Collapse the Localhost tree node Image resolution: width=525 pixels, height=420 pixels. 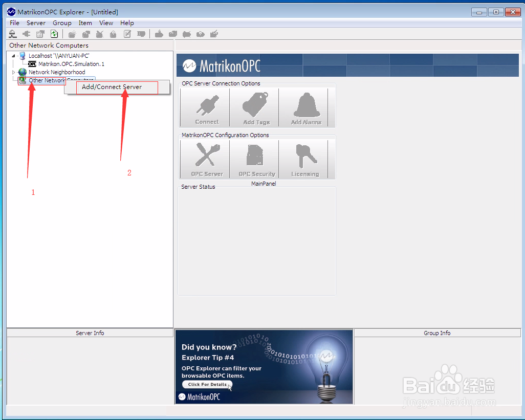(13, 56)
